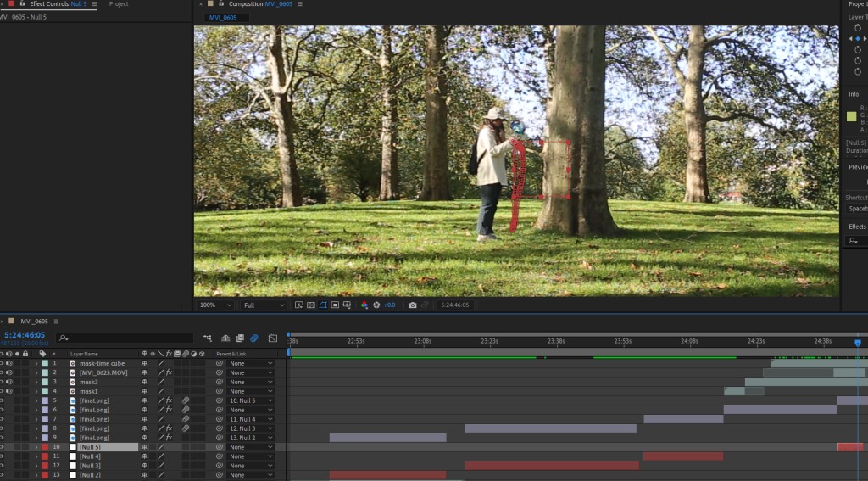
Task: Click the pick whip for Null 5 layer
Action: click(220, 447)
